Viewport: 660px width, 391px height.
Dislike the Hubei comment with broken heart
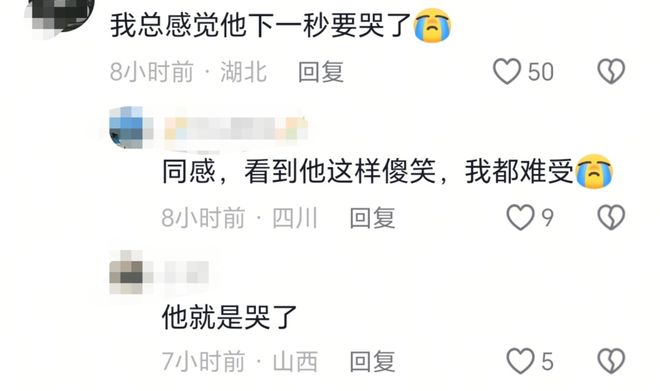click(x=611, y=72)
